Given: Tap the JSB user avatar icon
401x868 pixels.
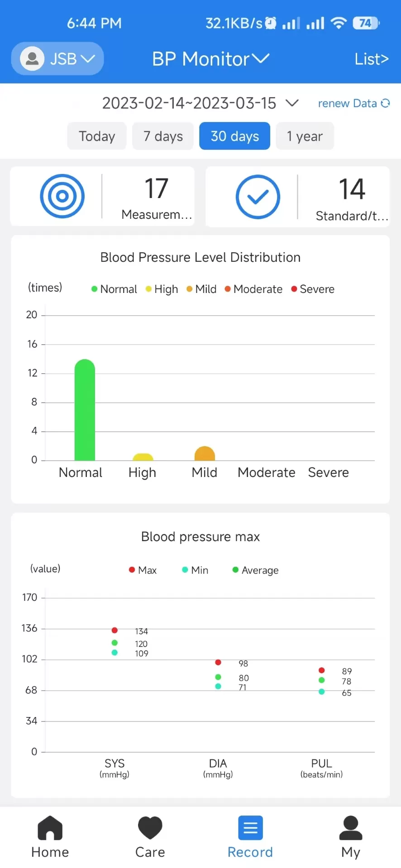Looking at the screenshot, I should point(32,59).
